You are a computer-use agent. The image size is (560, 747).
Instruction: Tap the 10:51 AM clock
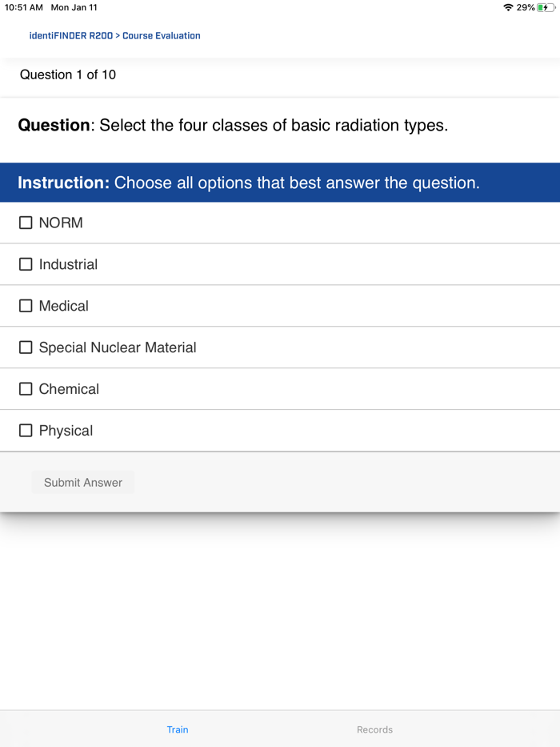pyautogui.click(x=24, y=7)
